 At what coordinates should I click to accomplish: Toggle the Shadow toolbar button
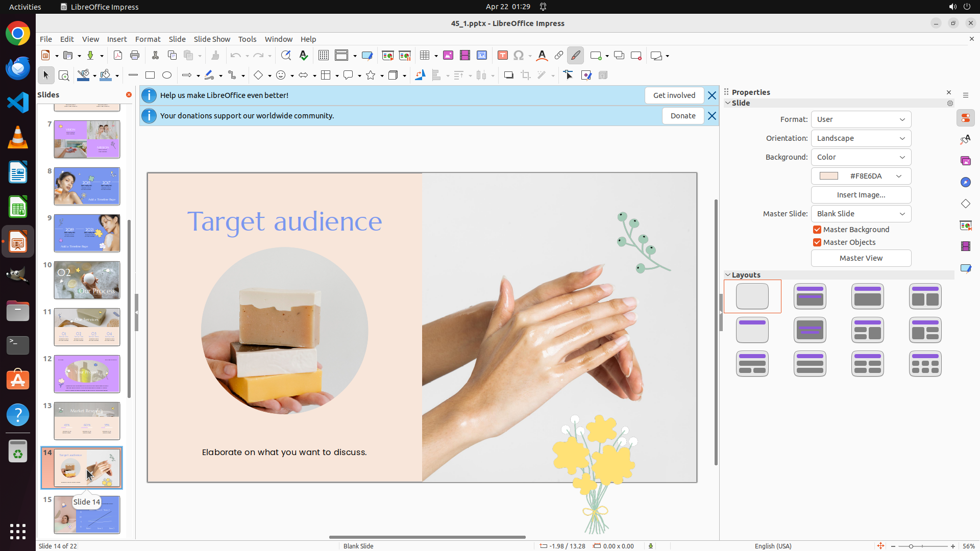[508, 76]
